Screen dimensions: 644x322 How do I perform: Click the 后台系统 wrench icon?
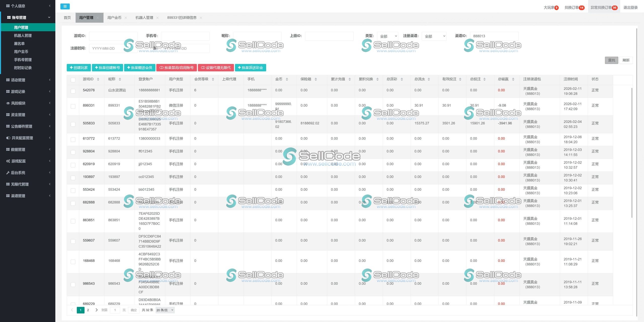(8, 173)
